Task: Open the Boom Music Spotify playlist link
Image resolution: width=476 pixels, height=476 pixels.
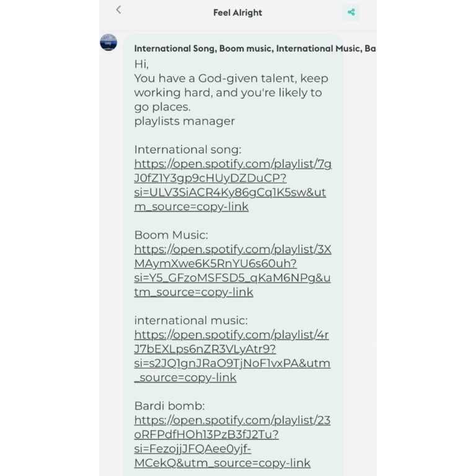Action: [x=232, y=270]
